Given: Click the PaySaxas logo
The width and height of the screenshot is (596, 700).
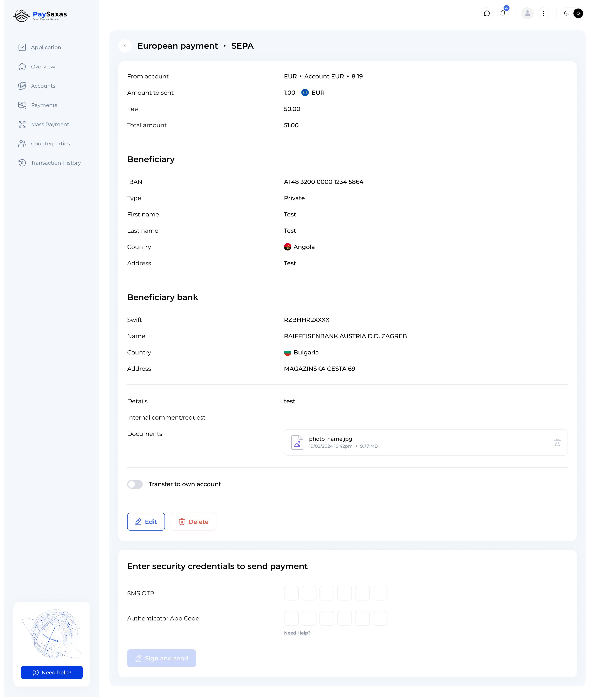Looking at the screenshot, I should tap(40, 15).
